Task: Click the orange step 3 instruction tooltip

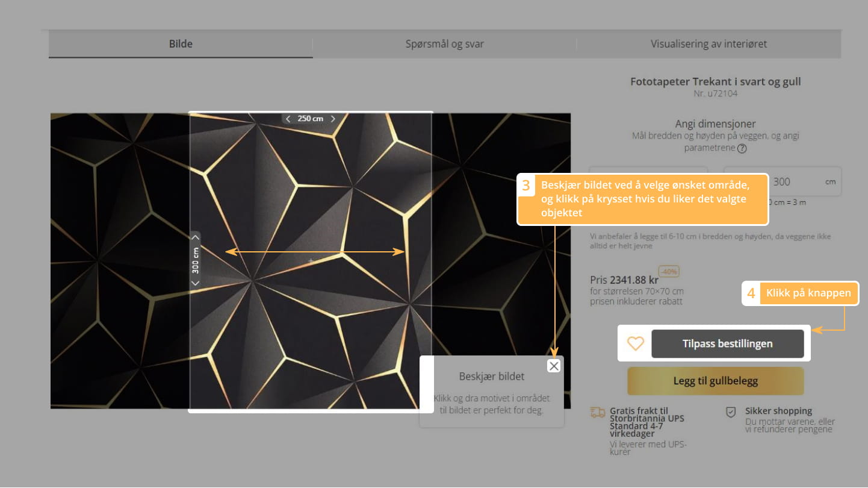Action: (x=644, y=199)
